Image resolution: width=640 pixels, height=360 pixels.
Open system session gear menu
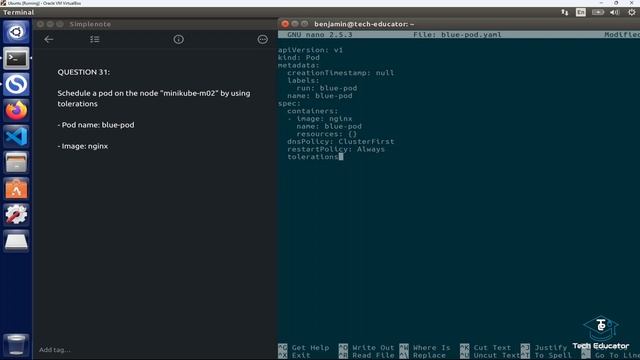[x=631, y=12]
